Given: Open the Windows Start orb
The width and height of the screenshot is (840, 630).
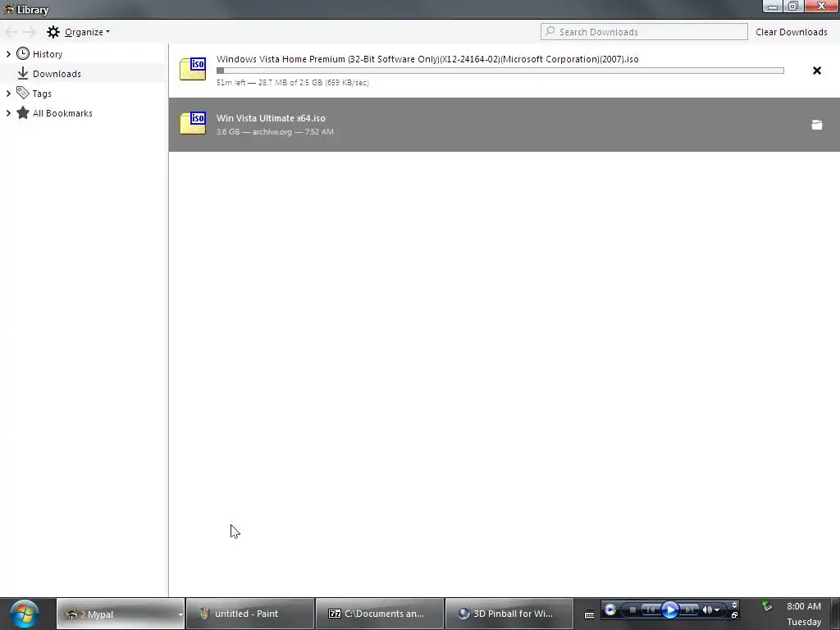Looking at the screenshot, I should pyautogui.click(x=25, y=614).
